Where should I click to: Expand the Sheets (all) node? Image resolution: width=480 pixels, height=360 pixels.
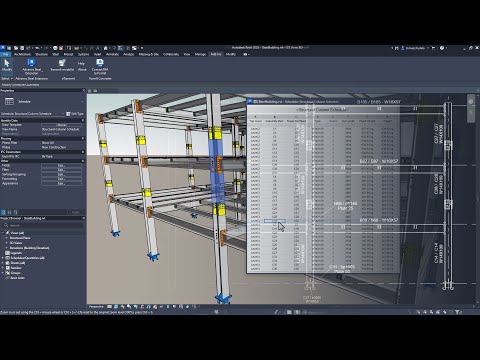(x=3, y=263)
